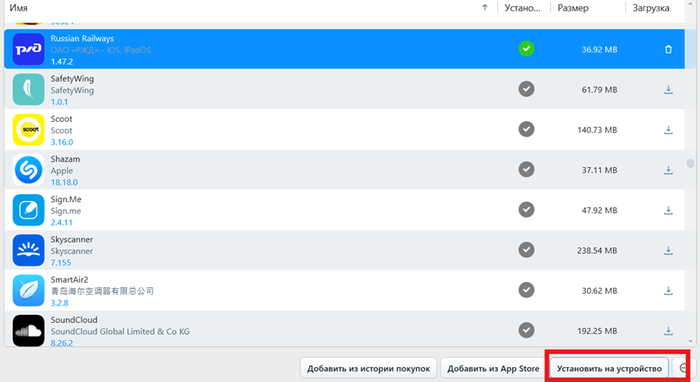Click installed status checkmark for SafetyWing

pos(526,89)
